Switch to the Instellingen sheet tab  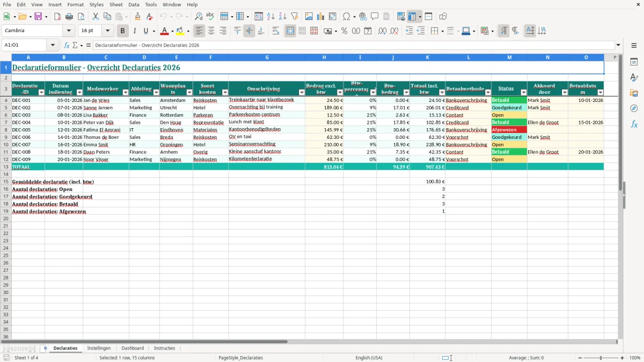(99, 348)
